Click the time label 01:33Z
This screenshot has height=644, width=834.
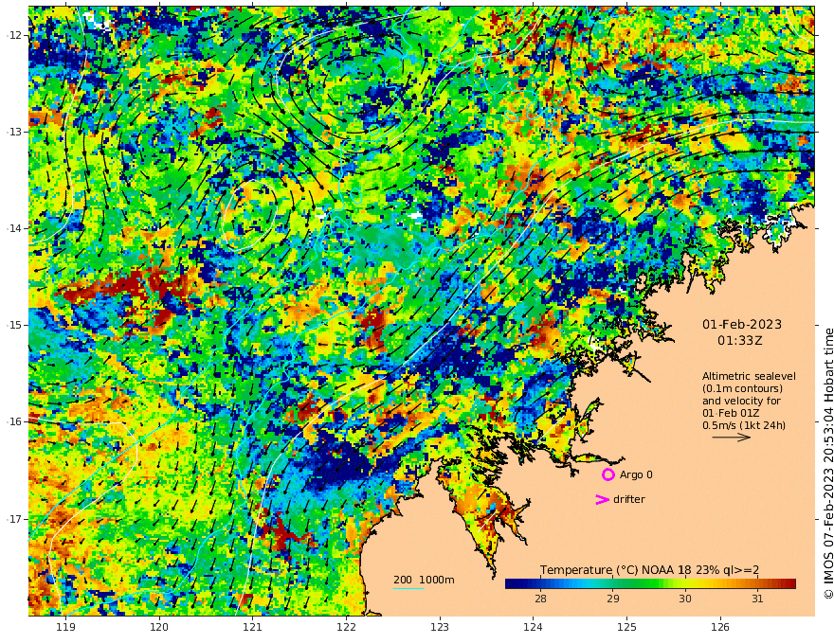coord(739,341)
